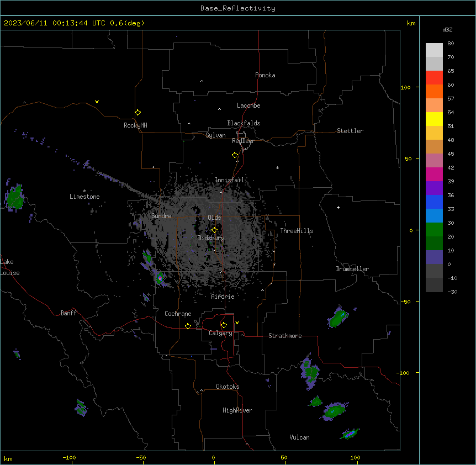476x465 pixels.
Task: Click the yellow diamond marker above Calgary label
Action: pos(224,325)
